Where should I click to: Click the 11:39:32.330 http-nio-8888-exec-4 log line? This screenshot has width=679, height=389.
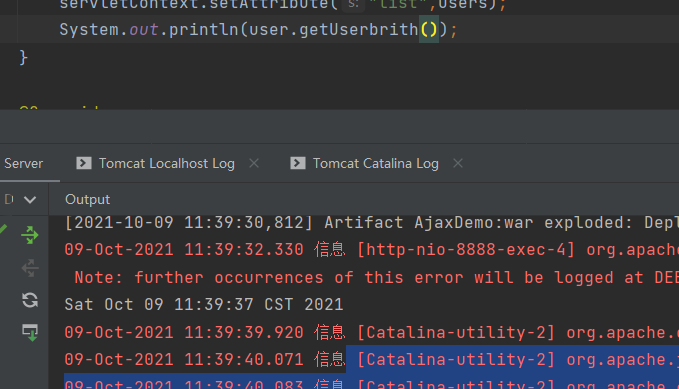tap(372, 250)
